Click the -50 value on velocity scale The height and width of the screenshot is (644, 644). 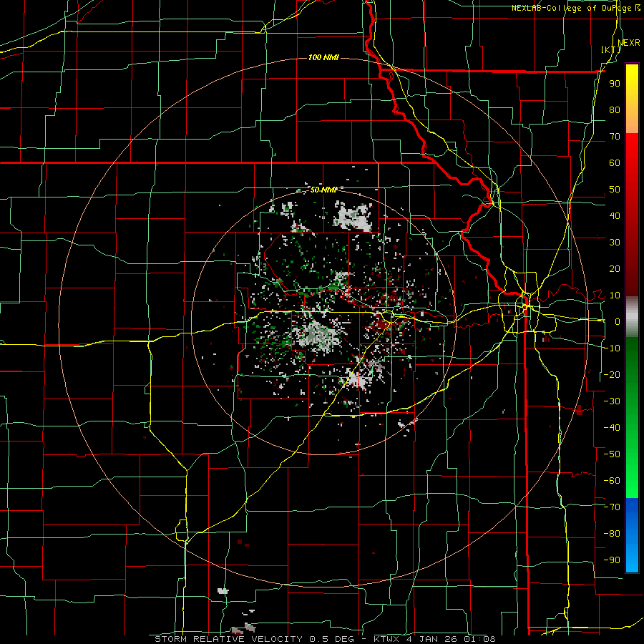[x=612, y=454]
